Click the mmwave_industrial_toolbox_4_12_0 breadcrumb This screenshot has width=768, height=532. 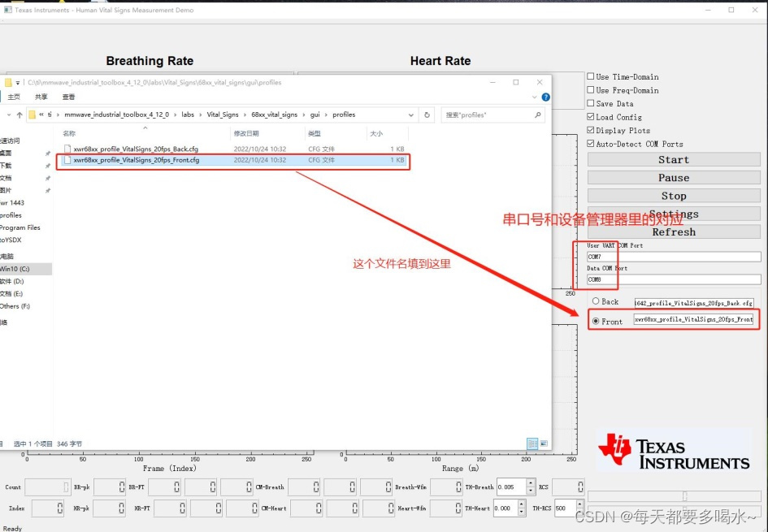116,115
